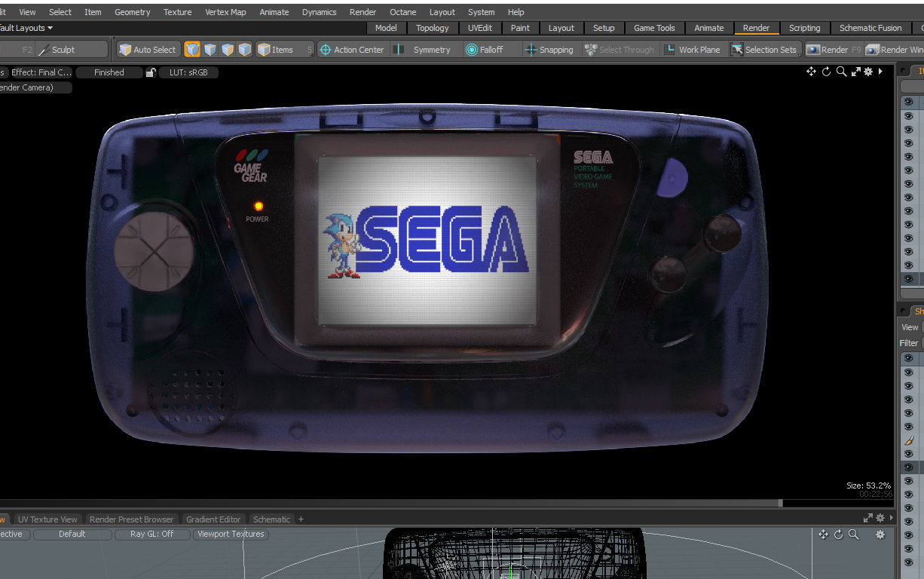Viewport: 924px width, 579px height.
Task: Start a render with the Render F9 button
Action: pyautogui.click(x=832, y=50)
